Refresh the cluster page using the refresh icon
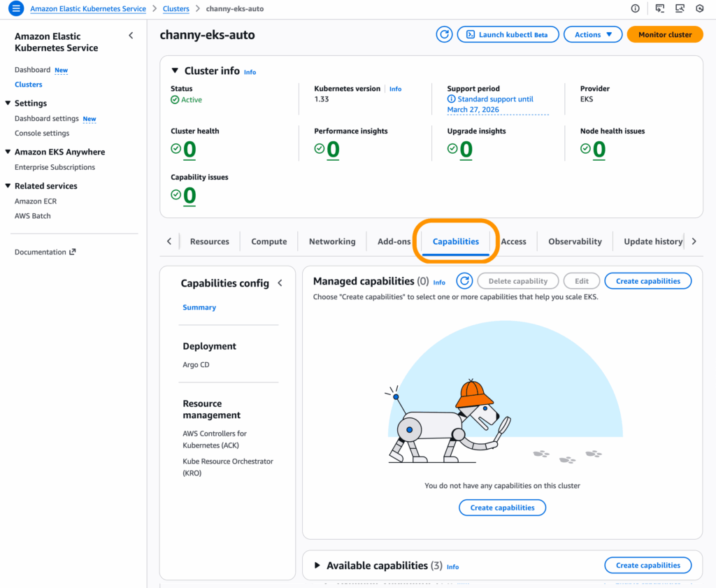Screen dimensions: 716x588 click(x=444, y=34)
